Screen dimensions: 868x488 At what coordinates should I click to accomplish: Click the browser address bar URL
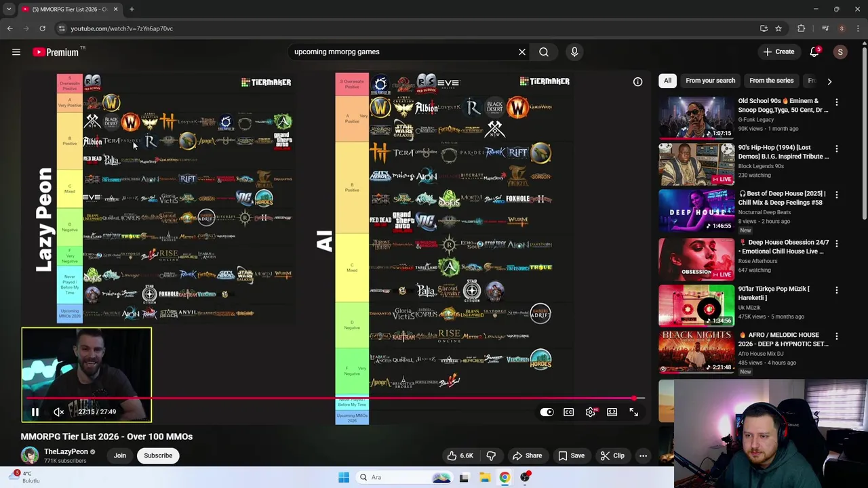click(122, 28)
